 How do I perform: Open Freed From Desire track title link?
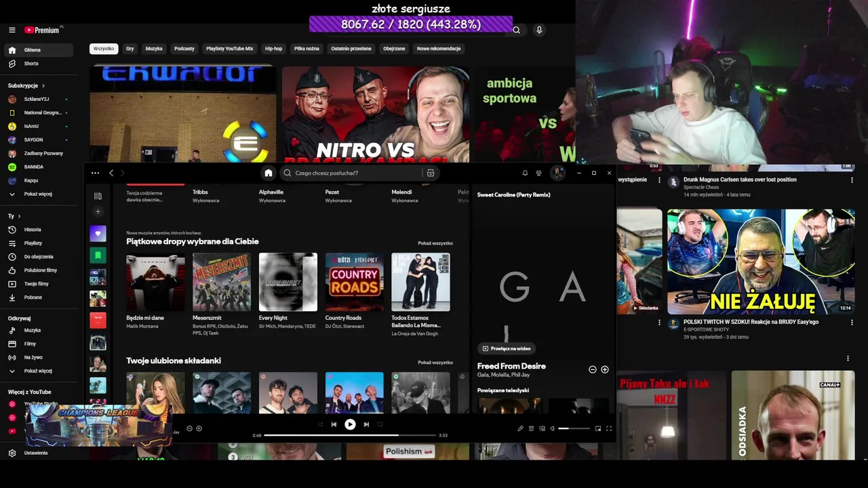[511, 366]
